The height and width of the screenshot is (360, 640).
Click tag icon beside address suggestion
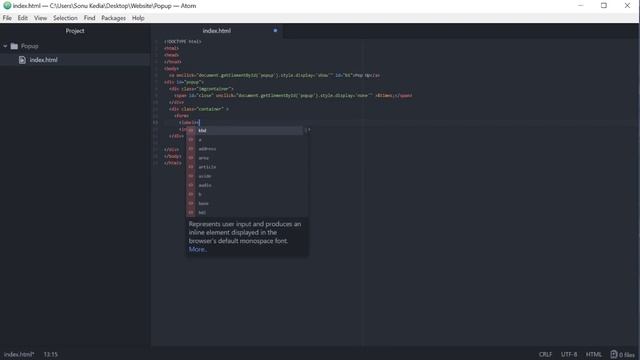[x=191, y=149]
